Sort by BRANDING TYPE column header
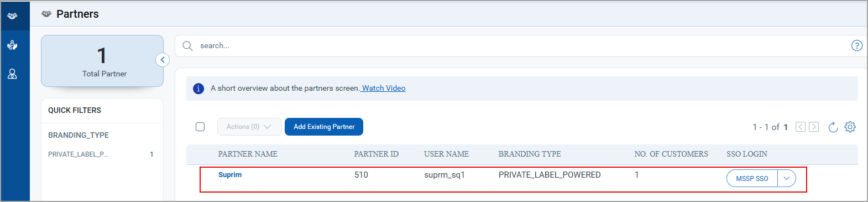Screen dimensions: 868x202 (530, 154)
